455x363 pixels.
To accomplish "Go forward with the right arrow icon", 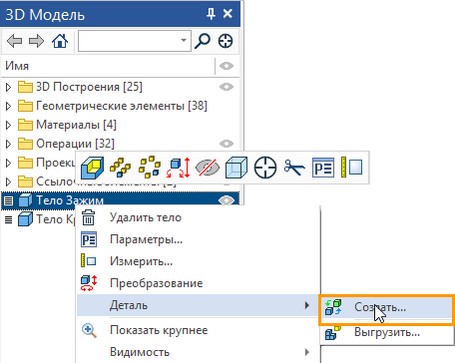I will [36, 41].
